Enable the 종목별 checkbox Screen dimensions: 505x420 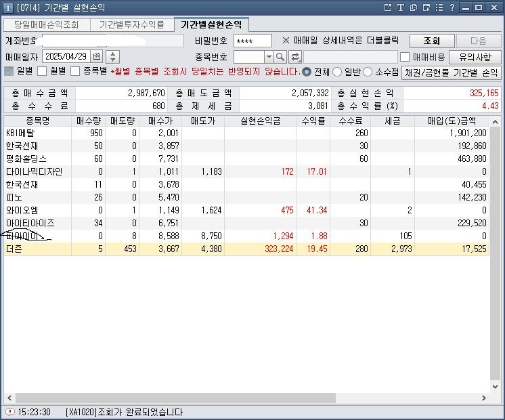tap(75, 71)
